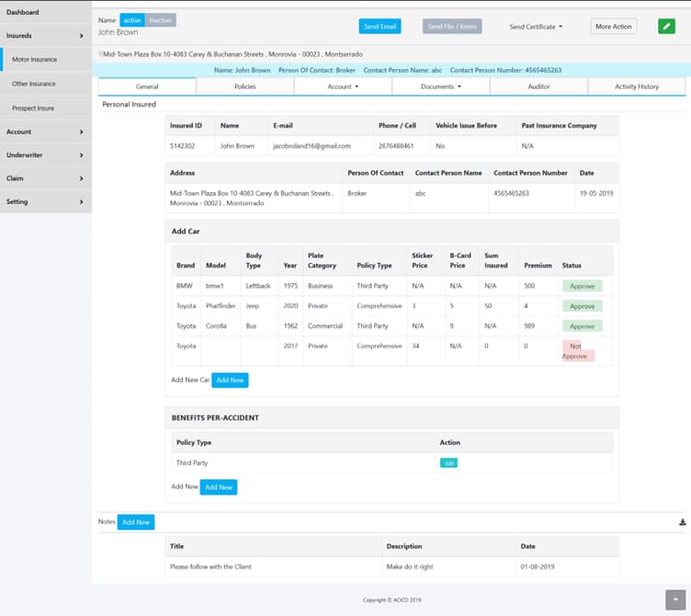Click the download icon beside Notes
Image resolution: width=691 pixels, height=616 pixels.
click(x=682, y=522)
